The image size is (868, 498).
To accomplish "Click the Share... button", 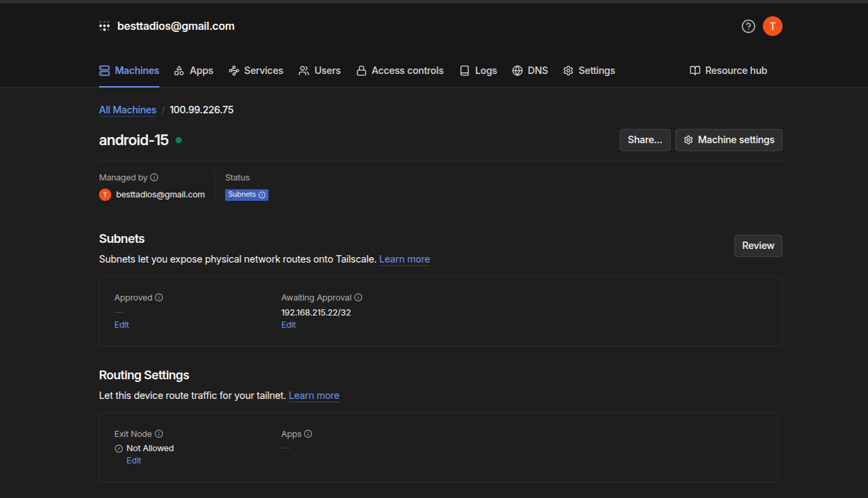I will 645,140.
